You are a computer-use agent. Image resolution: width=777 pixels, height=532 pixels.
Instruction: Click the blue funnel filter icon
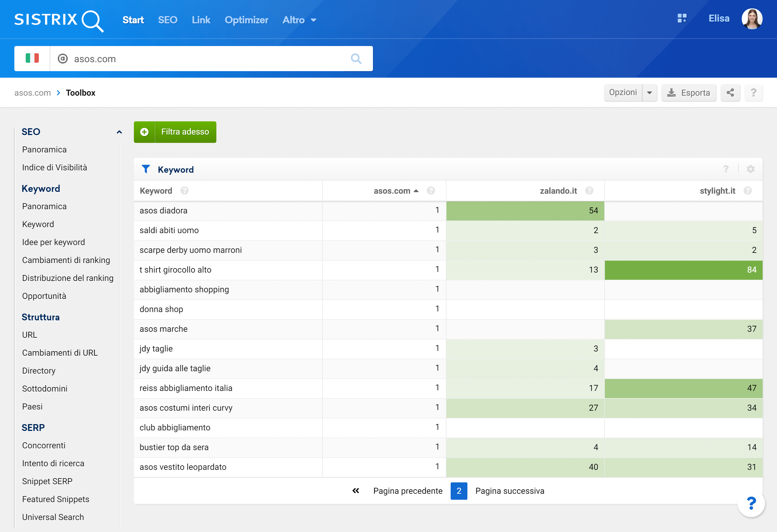(x=146, y=169)
